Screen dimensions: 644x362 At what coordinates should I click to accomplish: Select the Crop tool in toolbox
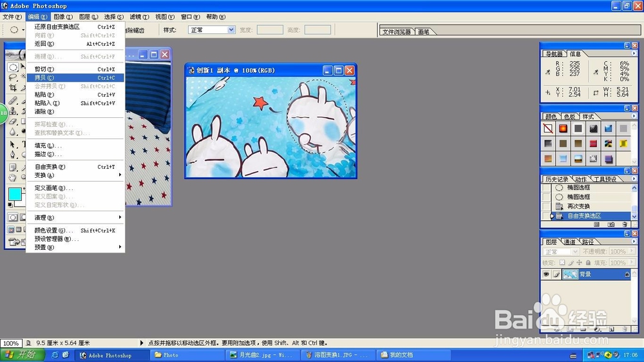(x=13, y=87)
